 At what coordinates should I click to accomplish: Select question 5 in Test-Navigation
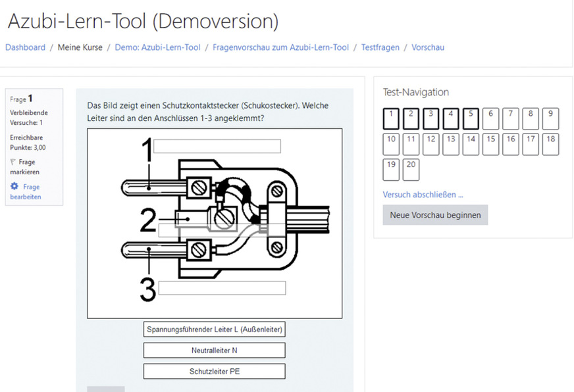coord(471,119)
